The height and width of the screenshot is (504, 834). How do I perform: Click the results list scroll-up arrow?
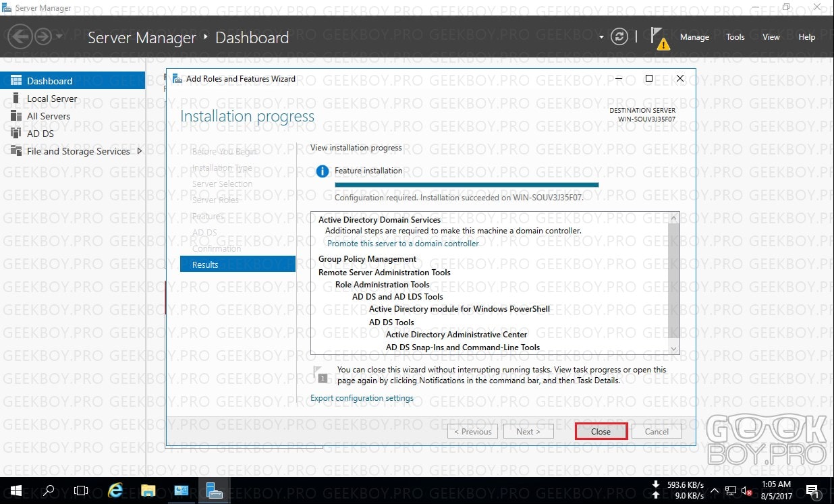673,218
